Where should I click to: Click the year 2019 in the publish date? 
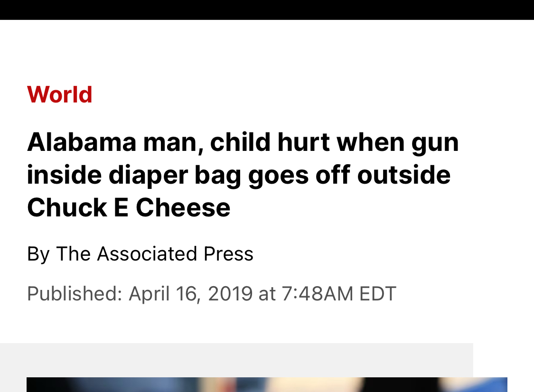coord(230,293)
